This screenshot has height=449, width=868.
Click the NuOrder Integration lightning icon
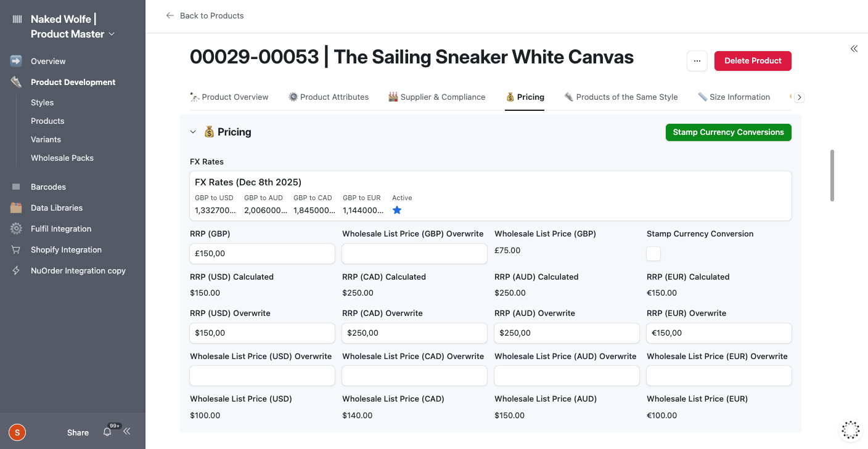[x=16, y=270]
